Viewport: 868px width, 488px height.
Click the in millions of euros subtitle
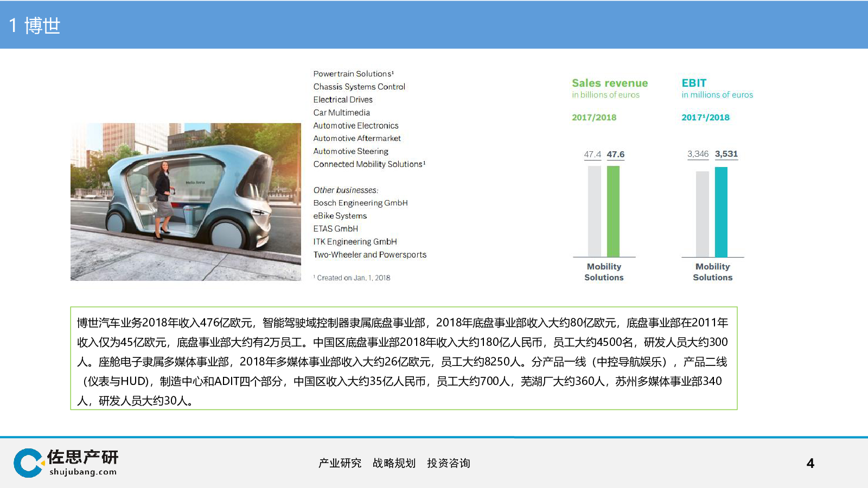(717, 95)
